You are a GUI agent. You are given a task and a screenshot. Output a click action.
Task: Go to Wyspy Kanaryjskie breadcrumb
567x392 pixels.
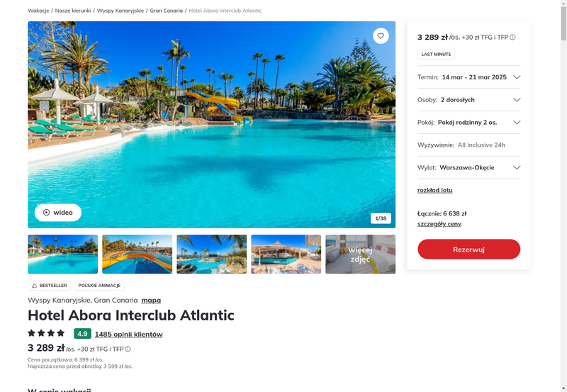pos(120,11)
